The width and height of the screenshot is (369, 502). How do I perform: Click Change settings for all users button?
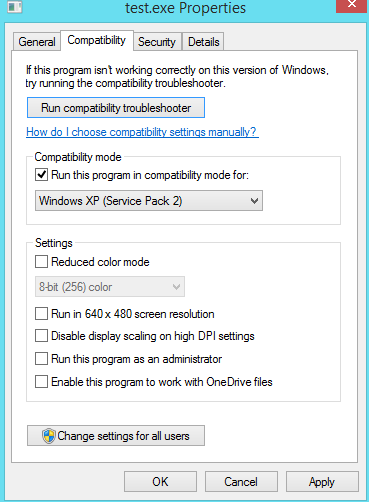[116, 436]
